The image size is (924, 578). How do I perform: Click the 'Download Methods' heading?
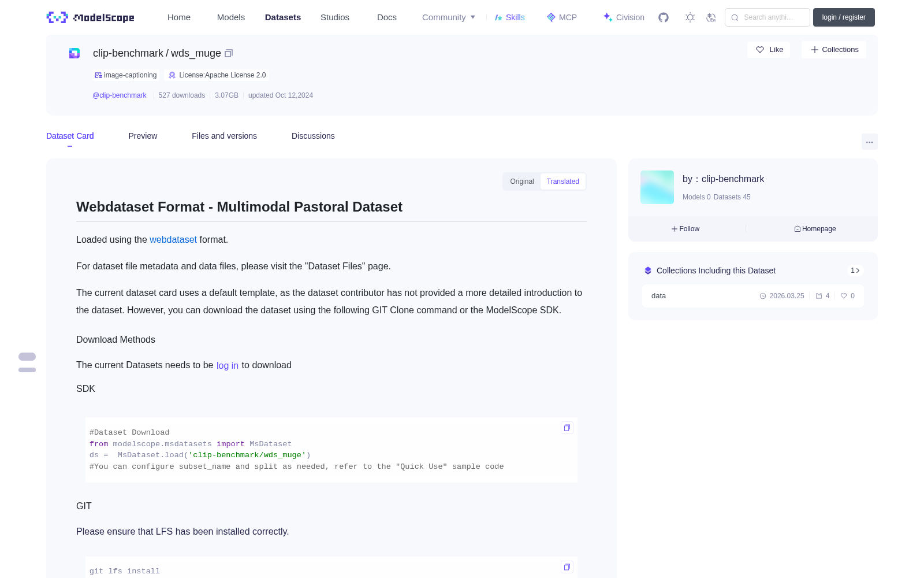point(115,340)
